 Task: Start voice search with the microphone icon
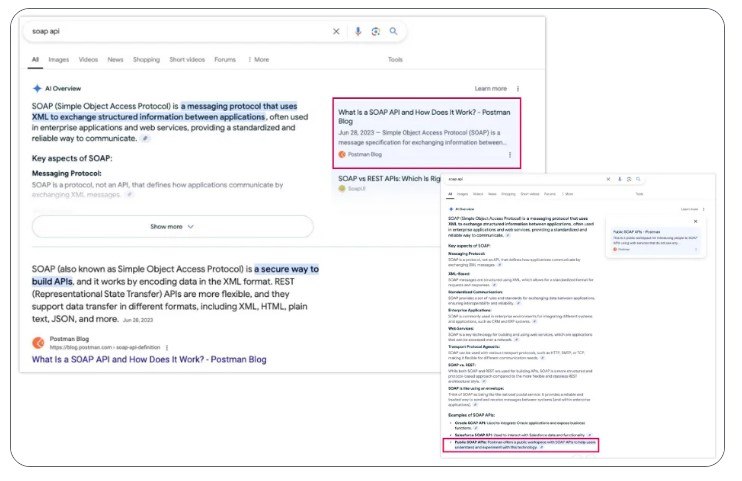pos(358,31)
